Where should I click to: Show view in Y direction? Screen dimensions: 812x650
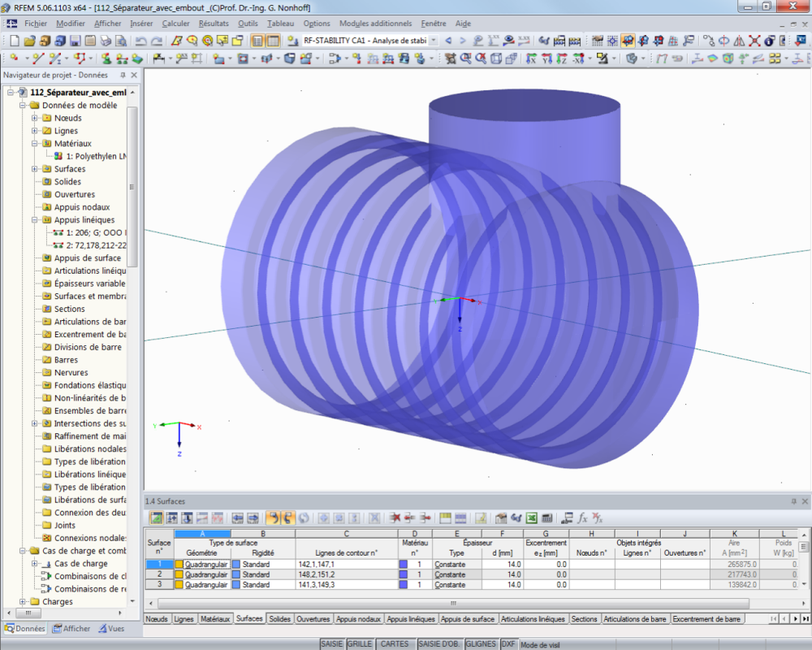(546, 58)
